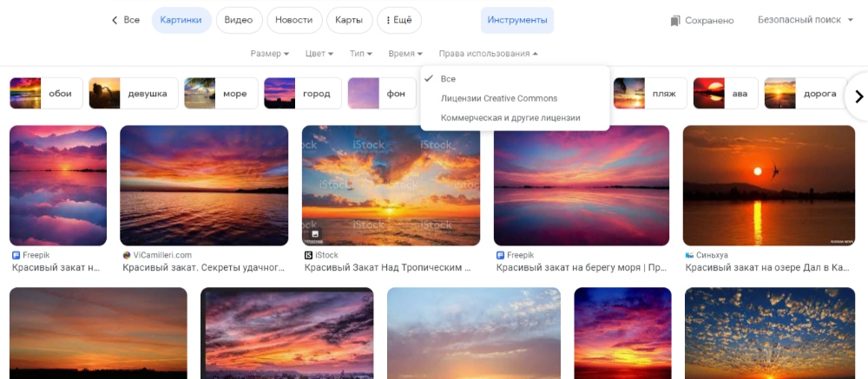Open link Красивый закат. Секреты удачног…
The height and width of the screenshot is (379, 868).
point(204,268)
